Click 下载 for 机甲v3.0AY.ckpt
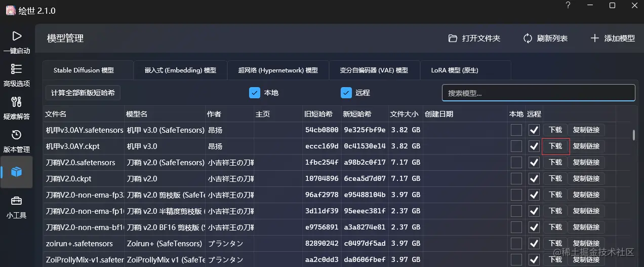 pyautogui.click(x=555, y=146)
